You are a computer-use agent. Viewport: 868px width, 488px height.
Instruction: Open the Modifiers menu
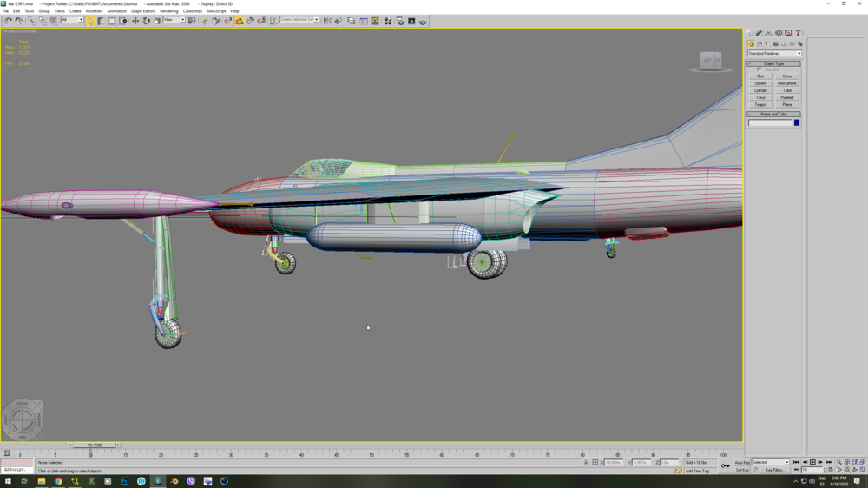[94, 11]
